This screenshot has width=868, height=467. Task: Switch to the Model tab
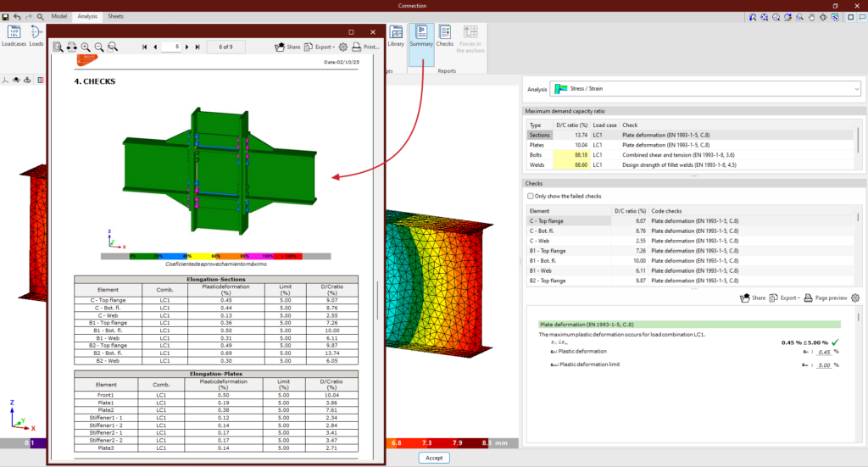(59, 16)
